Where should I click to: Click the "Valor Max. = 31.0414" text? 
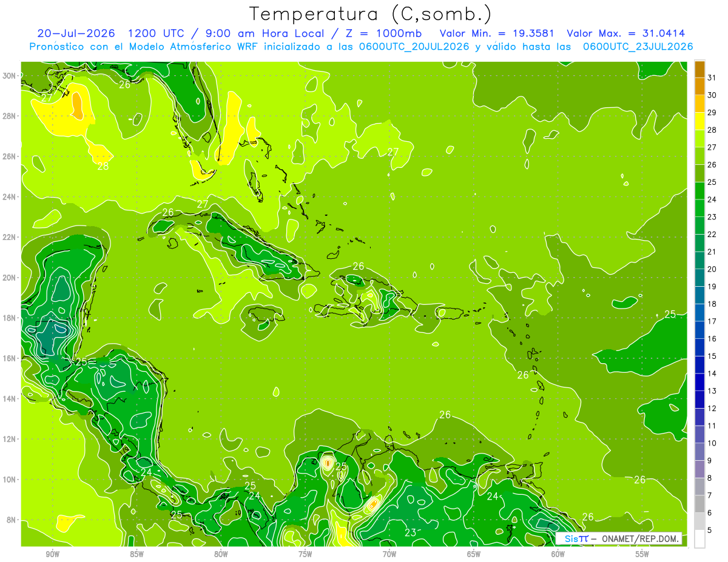coord(626,33)
